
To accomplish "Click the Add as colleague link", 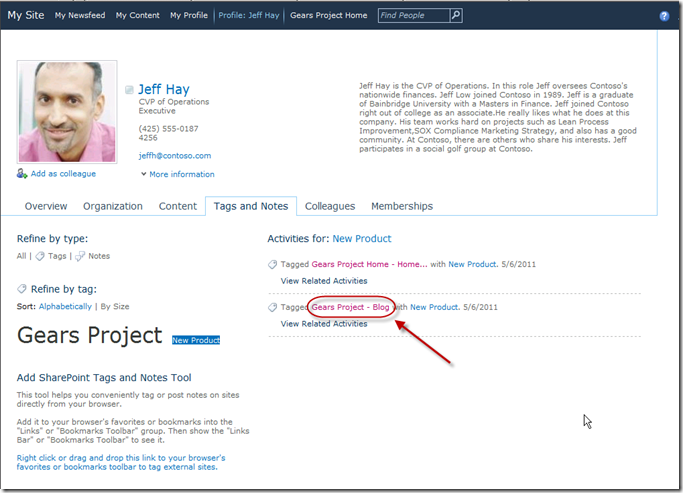I will coord(63,173).
